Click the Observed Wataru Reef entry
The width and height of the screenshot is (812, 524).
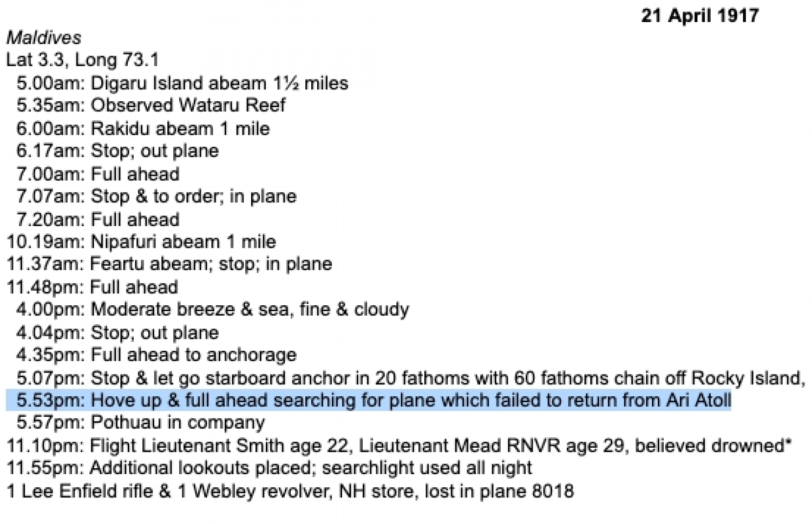tap(150, 105)
